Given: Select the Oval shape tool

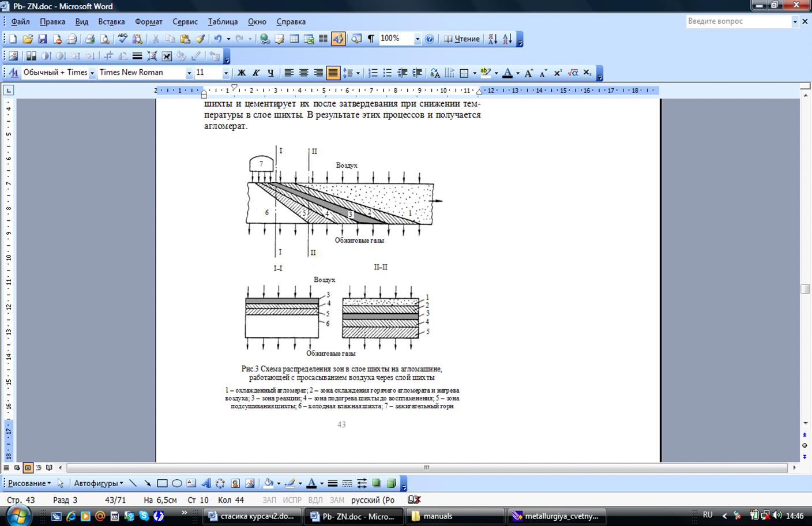Looking at the screenshot, I should (177, 483).
